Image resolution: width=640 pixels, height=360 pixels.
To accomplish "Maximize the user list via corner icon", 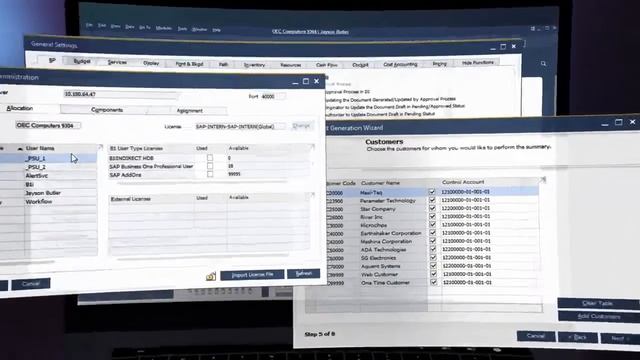I will click(x=100, y=147).
